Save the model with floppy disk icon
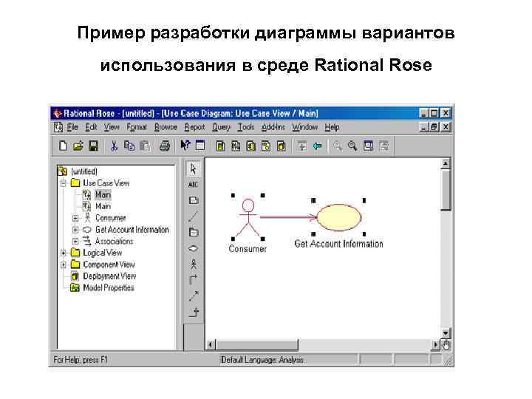Image resolution: width=532 pixels, height=399 pixels. pos(93,146)
